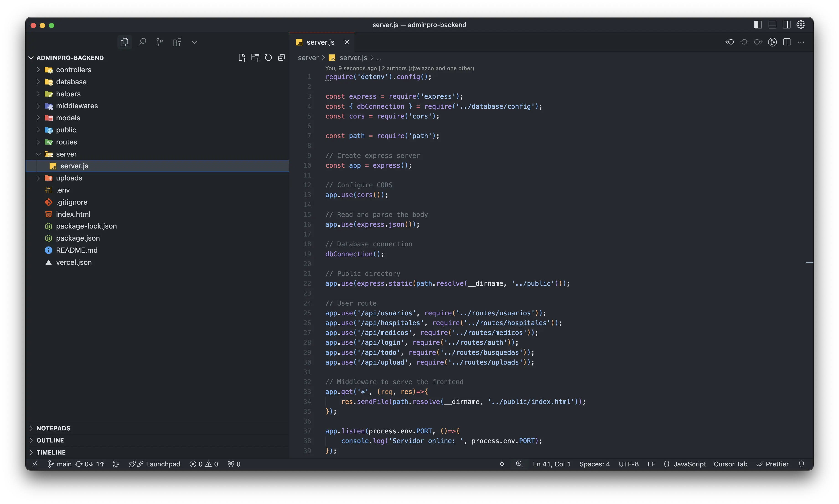Toggle Cursor Tab in status bar
The image size is (839, 504).
(x=730, y=464)
